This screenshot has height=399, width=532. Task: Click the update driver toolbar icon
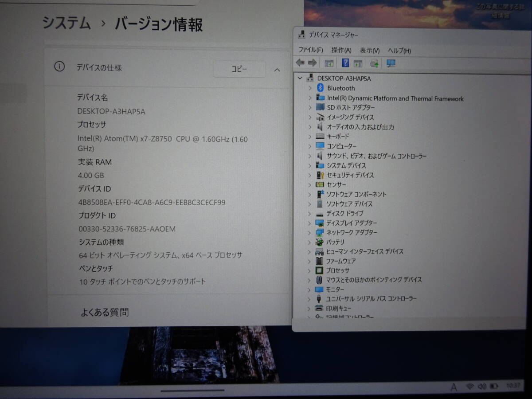(374, 63)
